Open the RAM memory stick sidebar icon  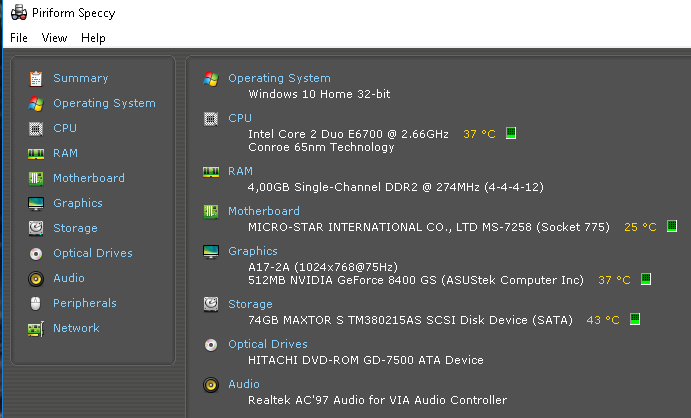tap(36, 154)
